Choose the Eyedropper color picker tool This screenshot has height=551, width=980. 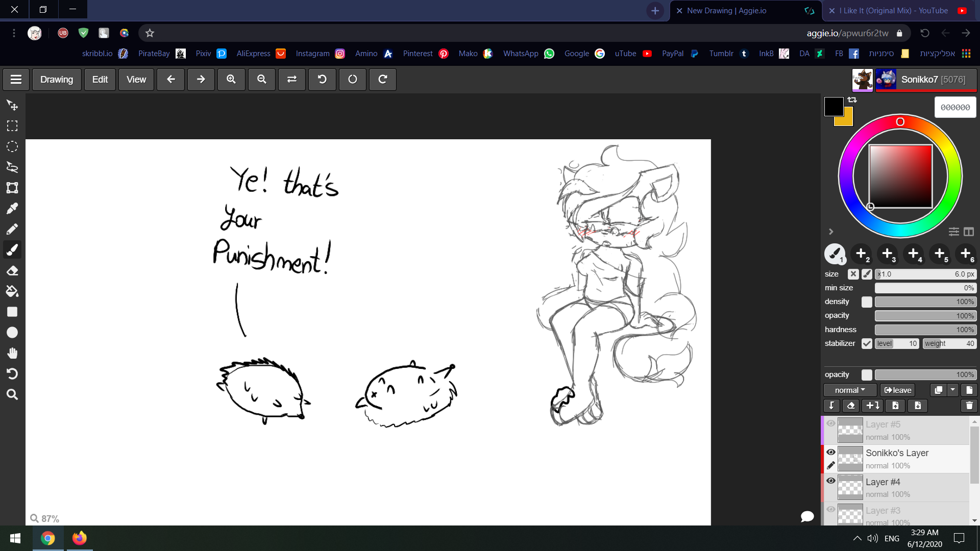(12, 209)
